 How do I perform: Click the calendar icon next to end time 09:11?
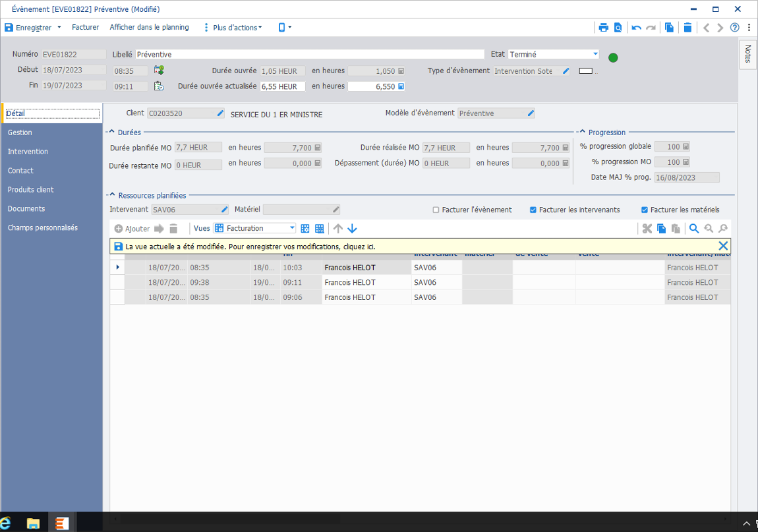coord(159,86)
